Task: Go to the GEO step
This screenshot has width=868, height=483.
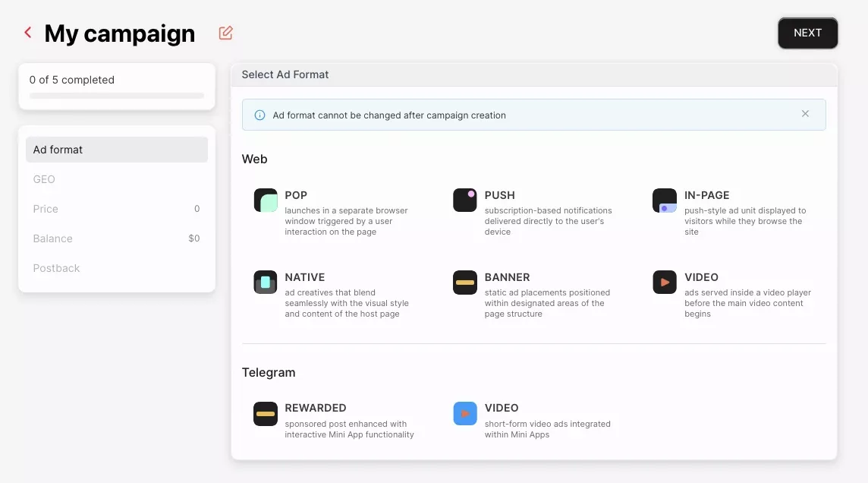Action: (x=117, y=179)
